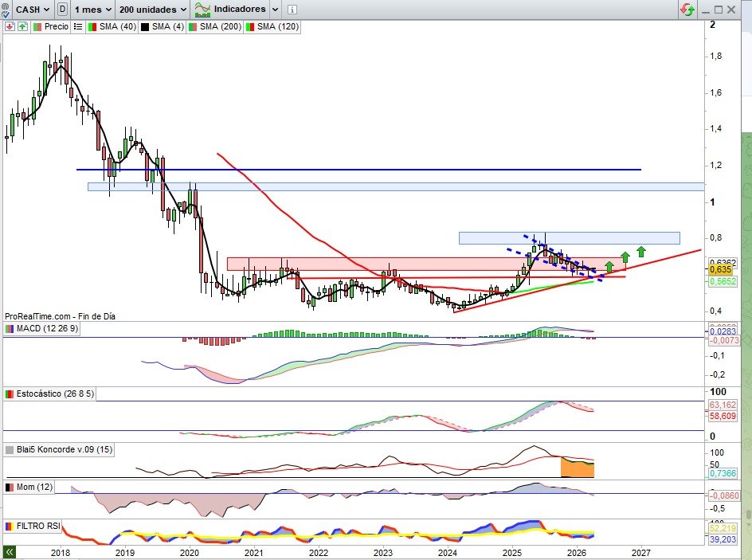The width and height of the screenshot is (752, 560).
Task: Click the 52,219 RSI value label
Action: pos(723,528)
